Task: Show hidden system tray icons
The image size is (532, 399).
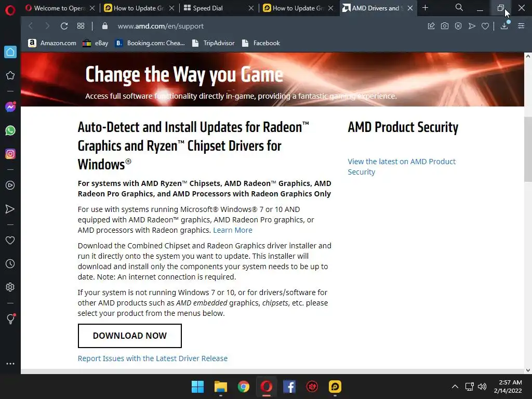Action: (455, 387)
